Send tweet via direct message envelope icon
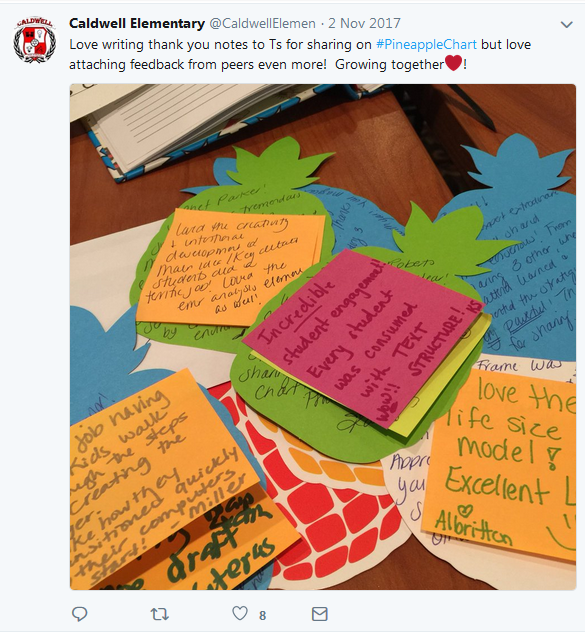The height and width of the screenshot is (634, 585). pos(319,614)
